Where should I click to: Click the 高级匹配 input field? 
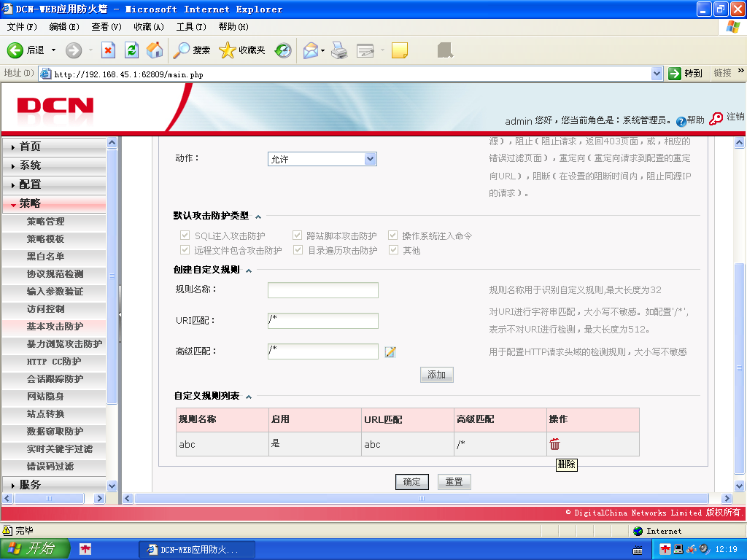(x=323, y=351)
